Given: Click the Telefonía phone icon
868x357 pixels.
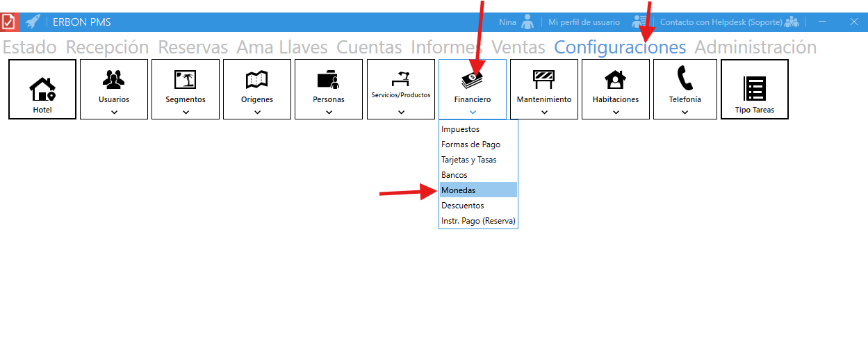Looking at the screenshot, I should (x=685, y=78).
